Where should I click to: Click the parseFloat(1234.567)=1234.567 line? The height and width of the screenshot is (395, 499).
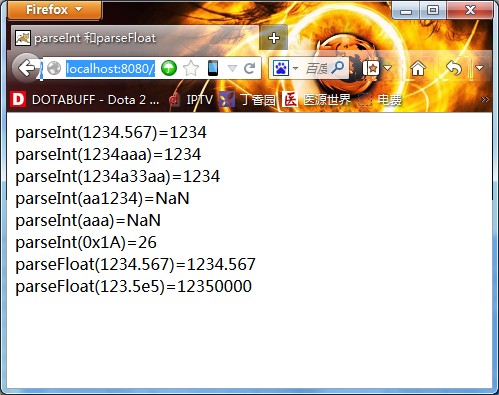coord(135,265)
